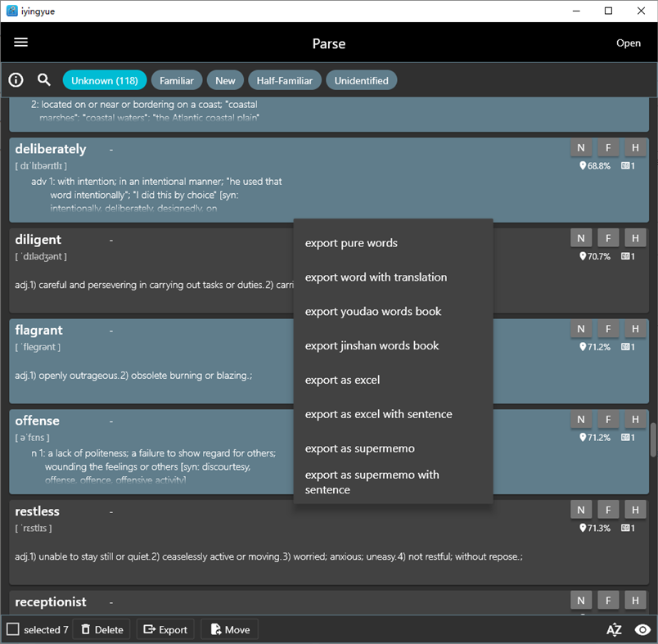
Task: Open the hamburger navigation menu
Action: [20, 42]
